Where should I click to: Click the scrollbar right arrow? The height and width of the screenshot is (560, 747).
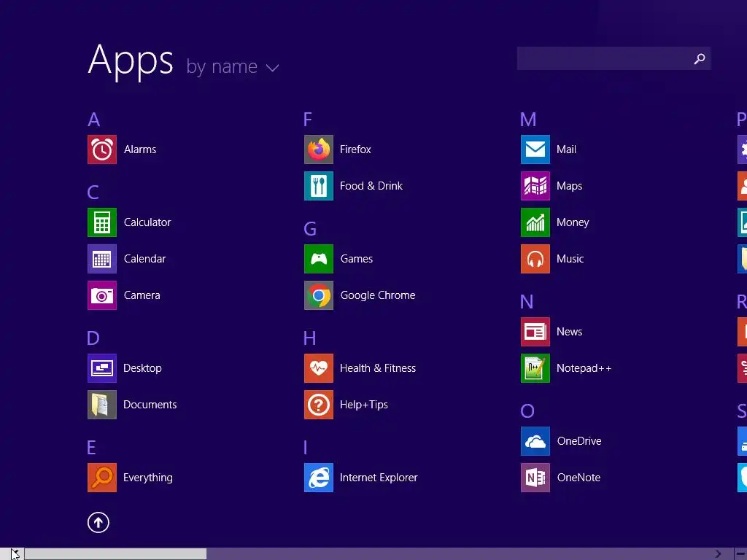point(718,554)
